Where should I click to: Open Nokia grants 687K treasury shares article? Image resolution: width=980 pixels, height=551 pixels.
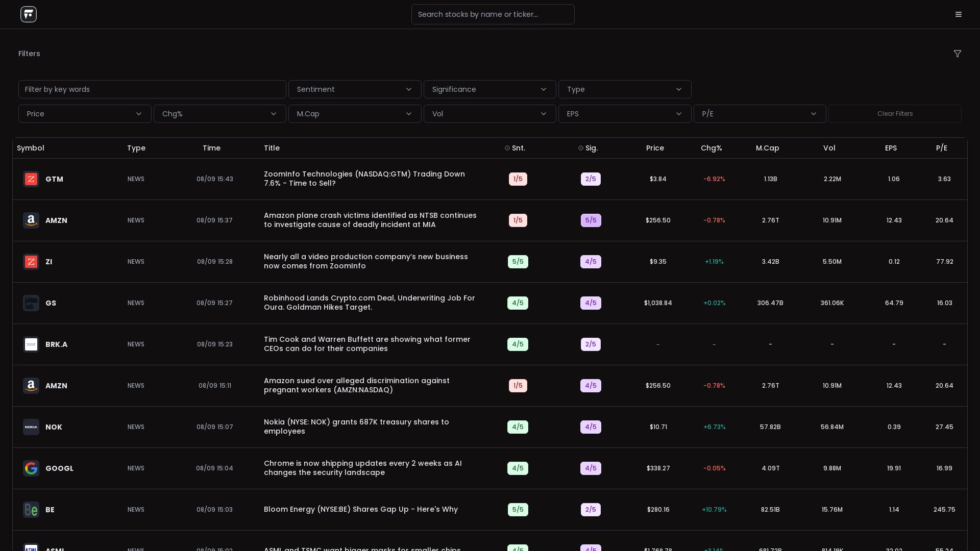pyautogui.click(x=356, y=427)
